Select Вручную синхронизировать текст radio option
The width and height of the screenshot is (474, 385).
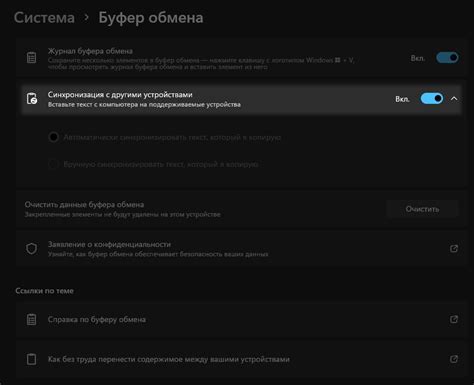pos(53,164)
